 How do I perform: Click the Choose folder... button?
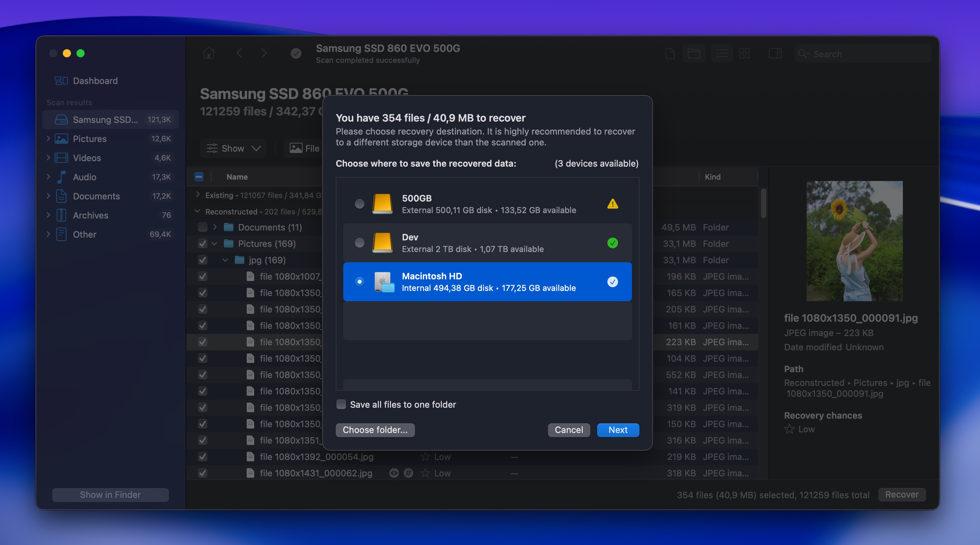coord(375,430)
